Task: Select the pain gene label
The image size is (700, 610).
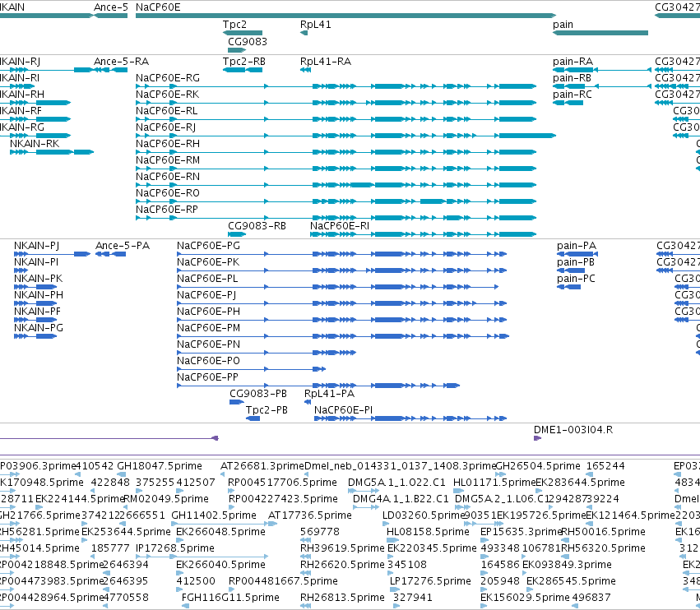Action: click(563, 25)
